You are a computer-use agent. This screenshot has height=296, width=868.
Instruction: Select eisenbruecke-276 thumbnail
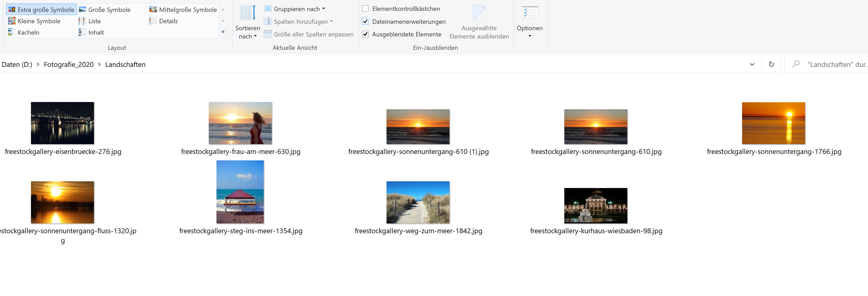pyautogui.click(x=62, y=123)
